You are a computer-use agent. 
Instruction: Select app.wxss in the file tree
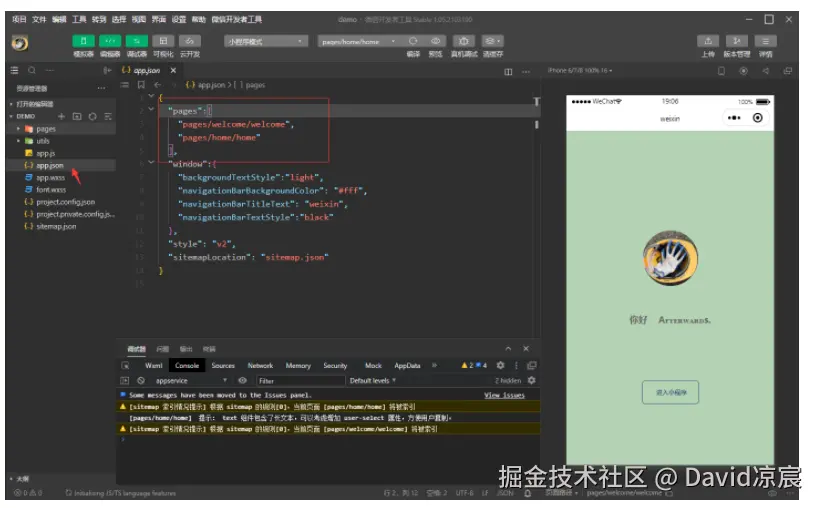pyautogui.click(x=50, y=178)
